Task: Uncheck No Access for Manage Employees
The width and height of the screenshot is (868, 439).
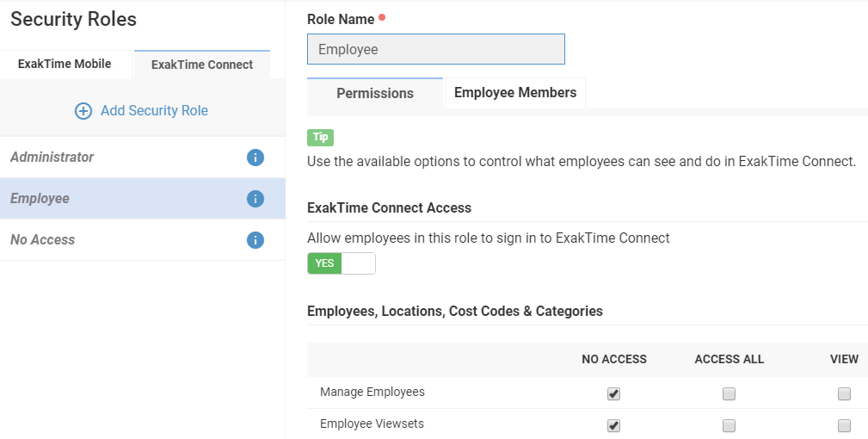Action: [x=614, y=393]
